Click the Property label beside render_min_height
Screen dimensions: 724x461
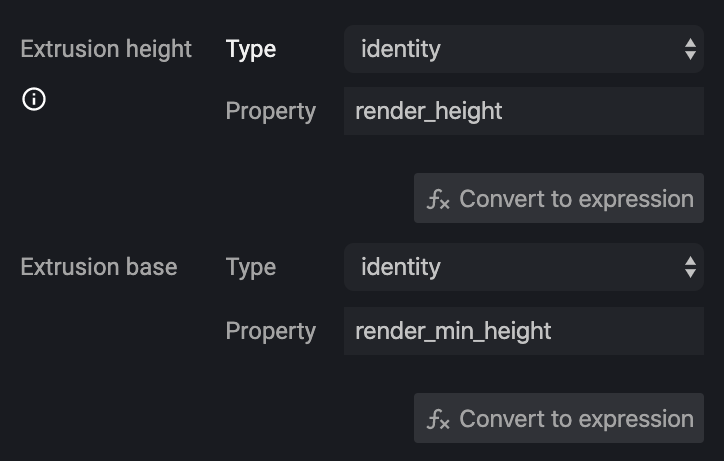[271, 331]
